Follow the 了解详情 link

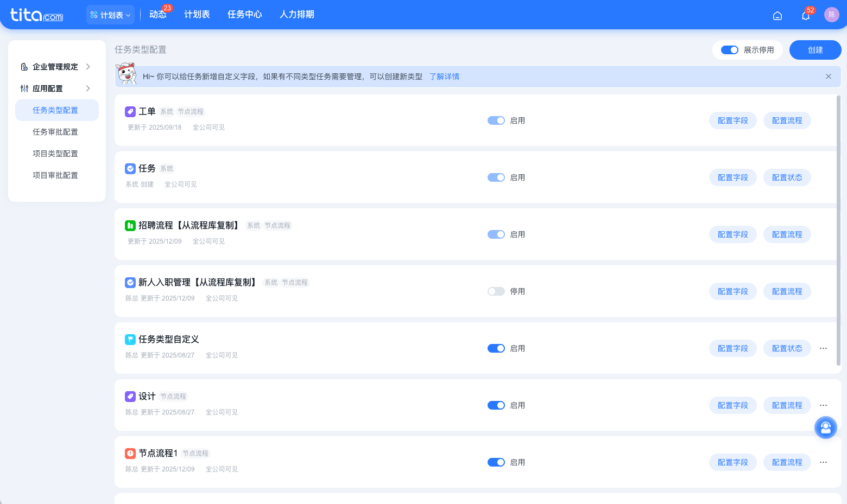pyautogui.click(x=444, y=76)
